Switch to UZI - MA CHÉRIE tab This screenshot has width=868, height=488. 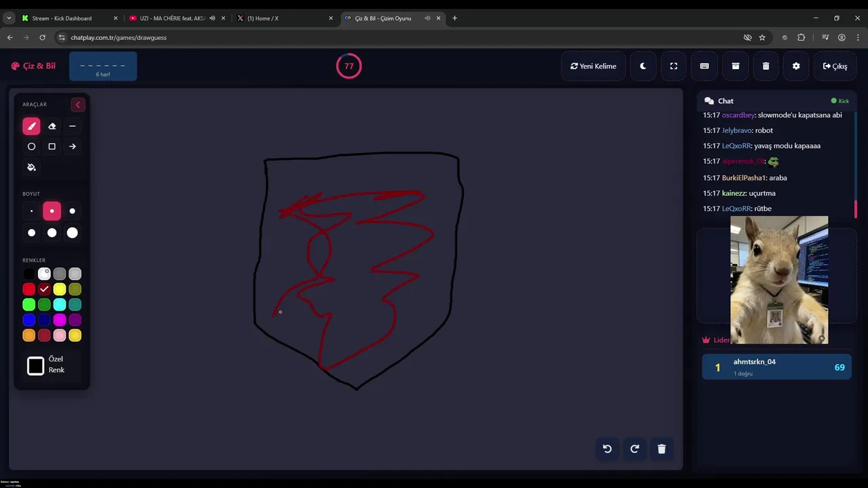tap(176, 18)
